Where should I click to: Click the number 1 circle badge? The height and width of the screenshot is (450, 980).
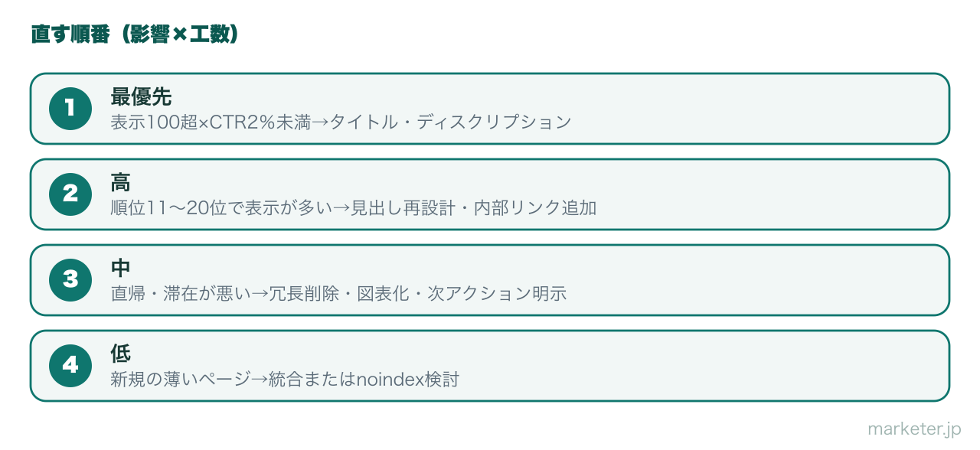point(70,109)
